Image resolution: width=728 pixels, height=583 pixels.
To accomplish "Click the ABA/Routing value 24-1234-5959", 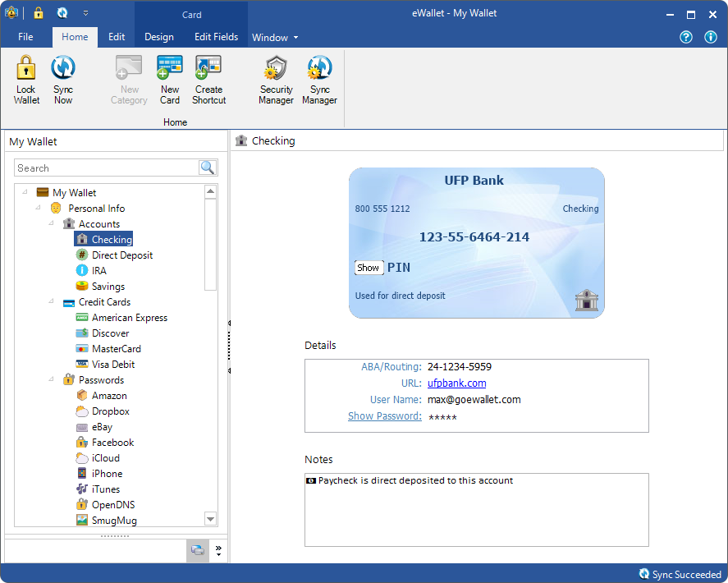I will click(x=459, y=366).
